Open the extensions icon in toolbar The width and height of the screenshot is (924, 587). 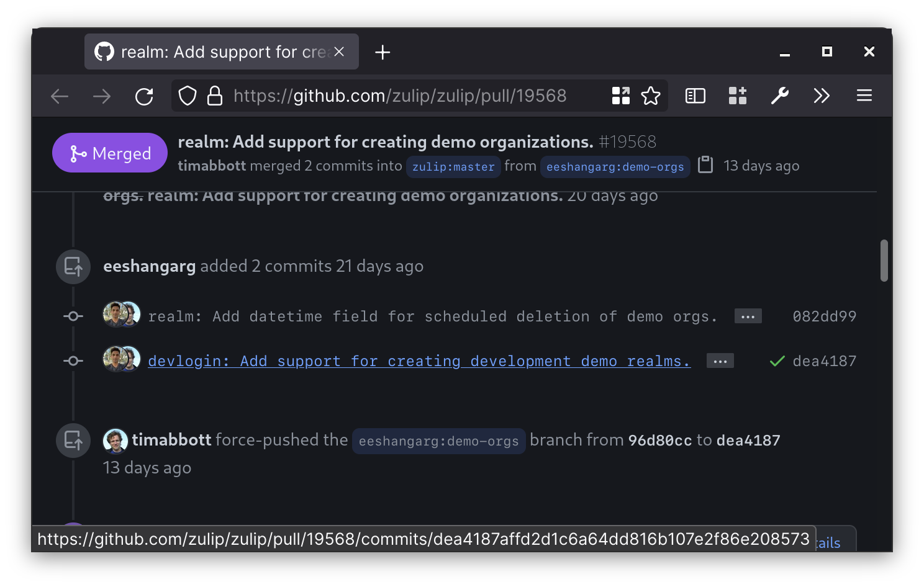pyautogui.click(x=738, y=96)
